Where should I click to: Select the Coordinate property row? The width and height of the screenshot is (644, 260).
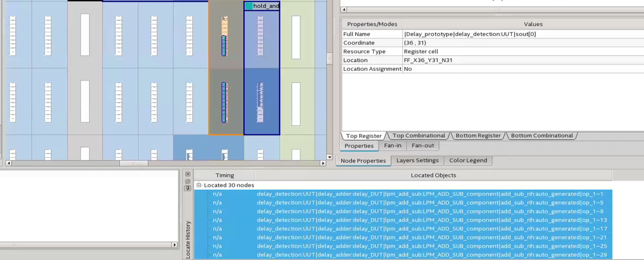493,43
